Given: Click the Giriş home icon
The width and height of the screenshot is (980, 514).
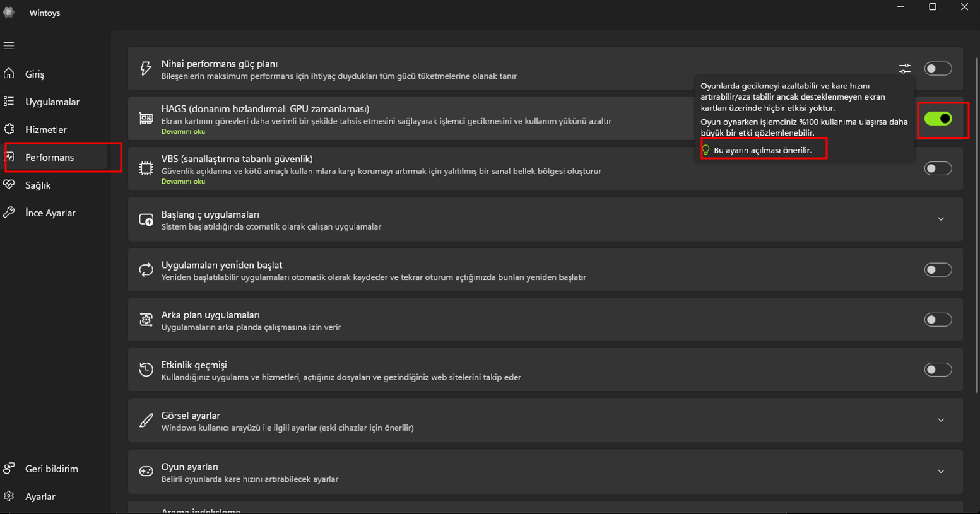Looking at the screenshot, I should pyautogui.click(x=9, y=74).
